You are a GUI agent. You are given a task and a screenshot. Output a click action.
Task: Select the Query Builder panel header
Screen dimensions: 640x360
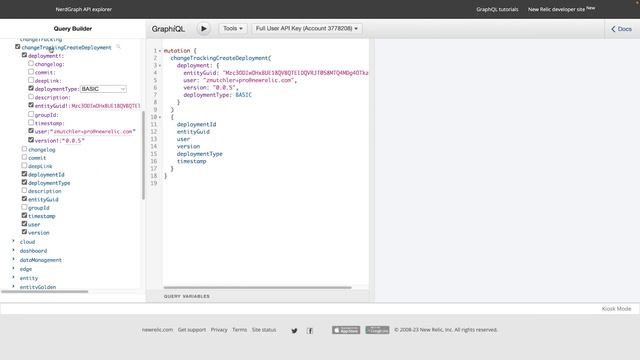pyautogui.click(x=73, y=29)
